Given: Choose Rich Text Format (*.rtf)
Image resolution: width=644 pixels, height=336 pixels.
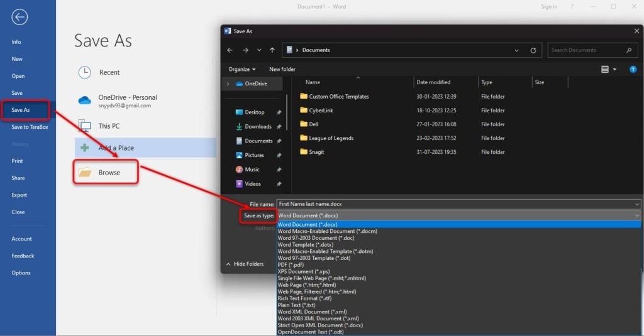Looking at the screenshot, I should (x=304, y=298).
